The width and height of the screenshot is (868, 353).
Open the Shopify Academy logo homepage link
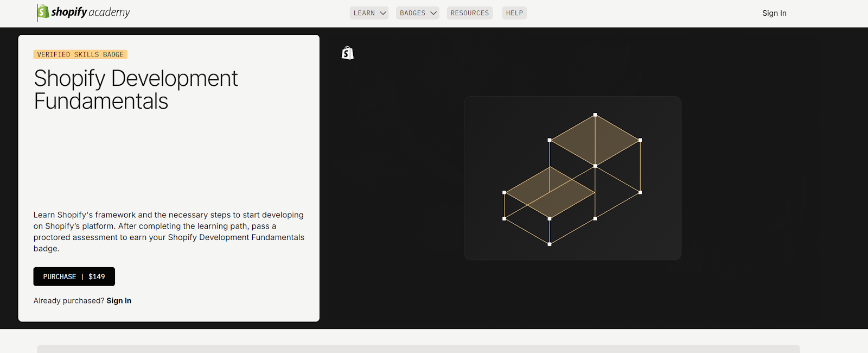84,12
